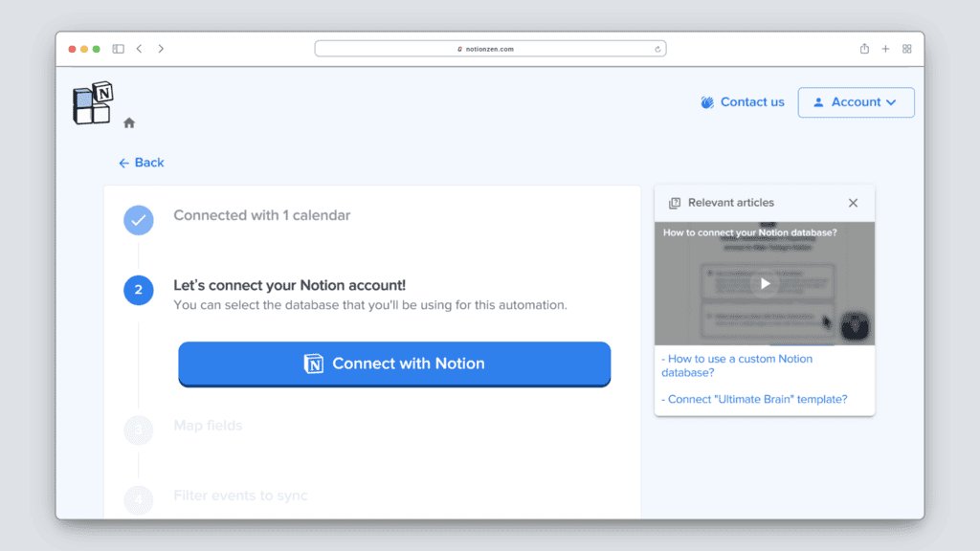Screen dimensions: 980x551
Task: Play the Notion database tutorial video
Action: click(x=764, y=283)
